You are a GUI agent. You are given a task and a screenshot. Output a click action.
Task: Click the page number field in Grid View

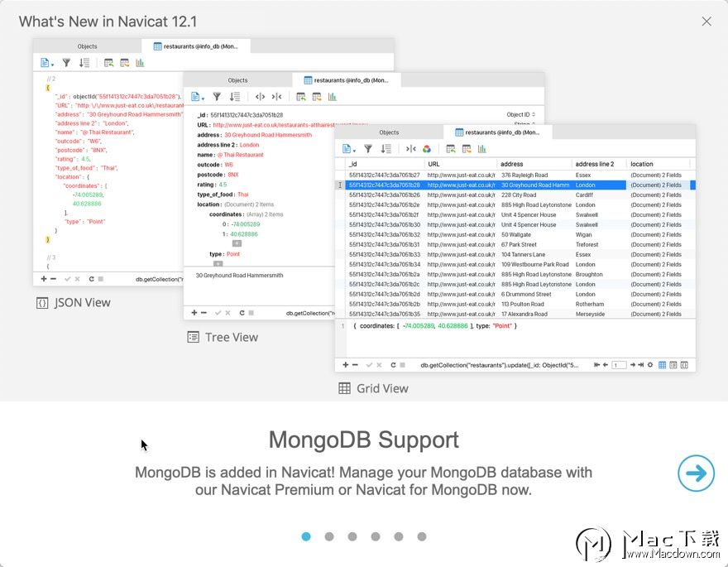click(x=619, y=365)
